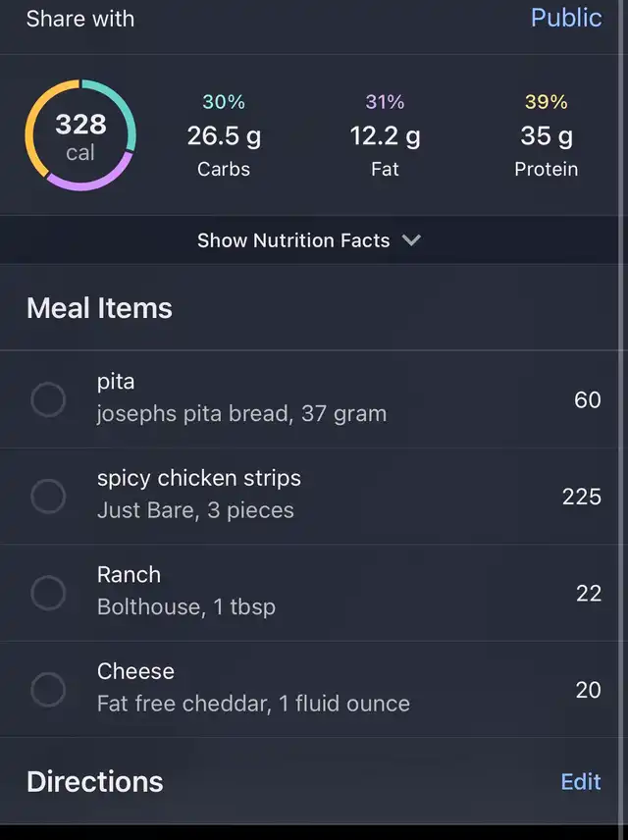Viewport: 628px width, 840px height.
Task: Tap the 26.5 g Carbs stat
Action: tap(224, 135)
